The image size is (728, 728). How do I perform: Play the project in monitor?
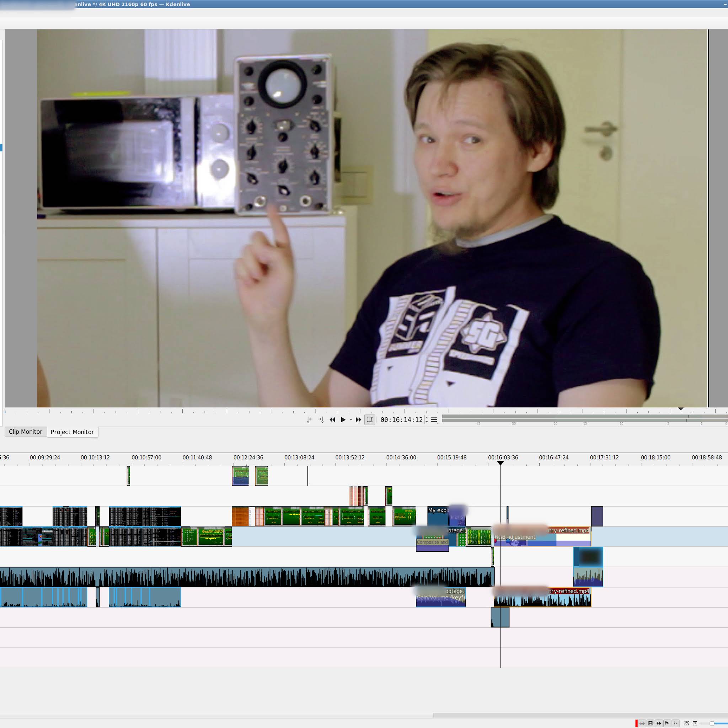(x=343, y=419)
